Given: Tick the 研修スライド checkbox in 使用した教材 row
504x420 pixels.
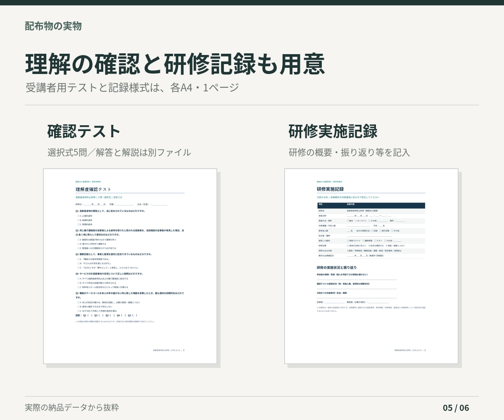Looking at the screenshot, I should [348, 241].
